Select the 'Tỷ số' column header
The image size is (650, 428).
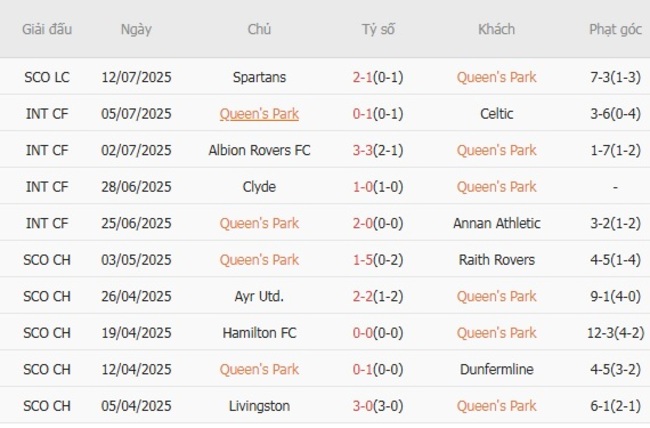[378, 30]
